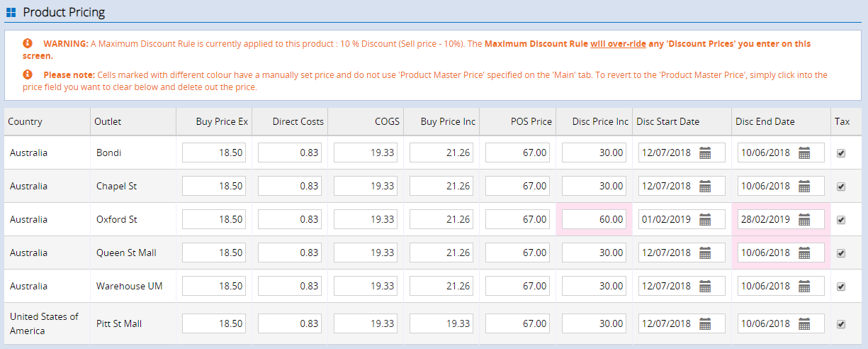Image resolution: width=868 pixels, height=349 pixels.
Task: Open calendar for Oxford St discount start date
Action: [705, 219]
